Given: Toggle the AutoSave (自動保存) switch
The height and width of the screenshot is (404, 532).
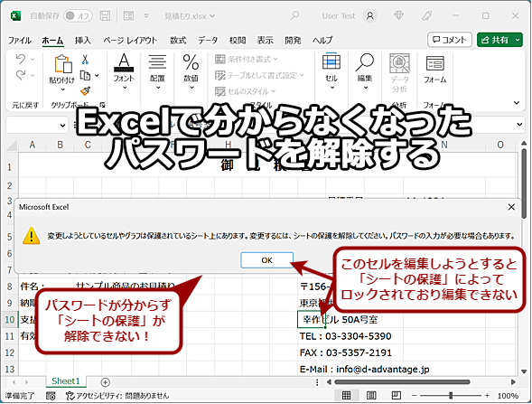Looking at the screenshot, I should point(78,15).
